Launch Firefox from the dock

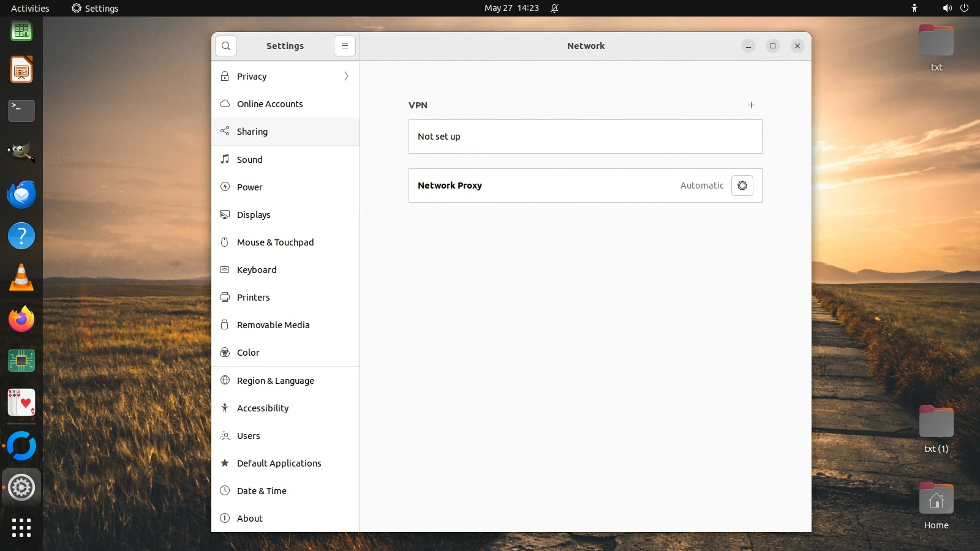coord(21,320)
